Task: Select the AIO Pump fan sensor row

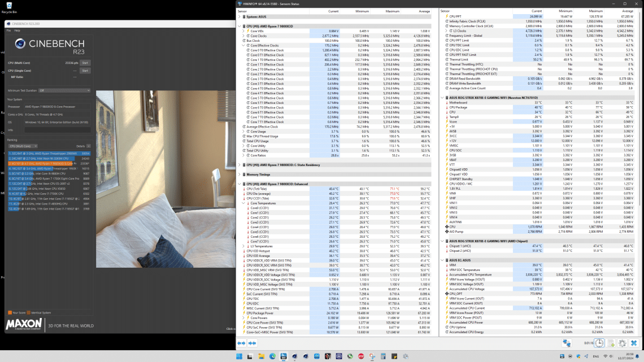Action: (x=538, y=232)
